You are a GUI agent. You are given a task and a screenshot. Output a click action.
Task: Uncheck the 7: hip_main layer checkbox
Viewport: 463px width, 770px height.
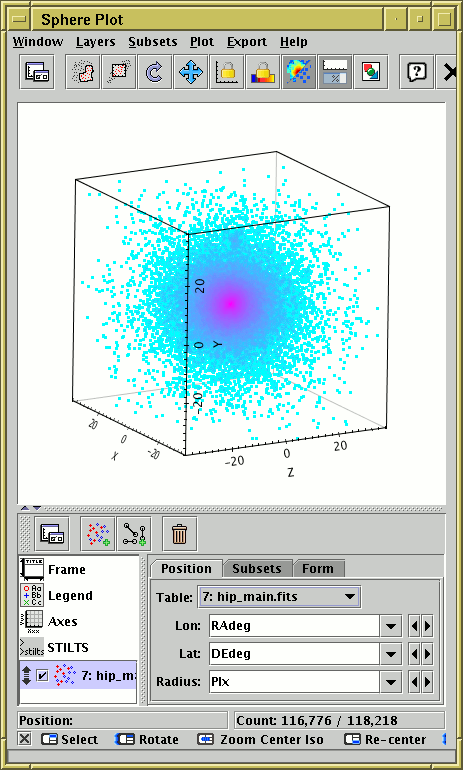[x=43, y=676]
